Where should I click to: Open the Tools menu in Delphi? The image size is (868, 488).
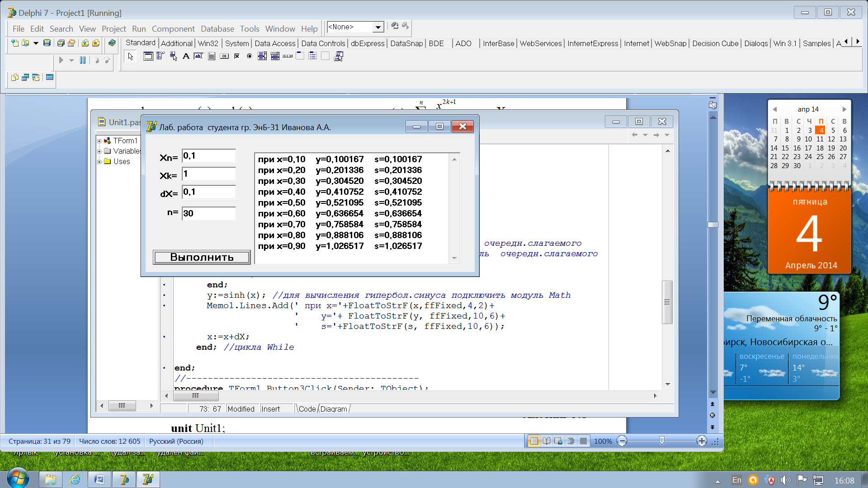point(250,29)
